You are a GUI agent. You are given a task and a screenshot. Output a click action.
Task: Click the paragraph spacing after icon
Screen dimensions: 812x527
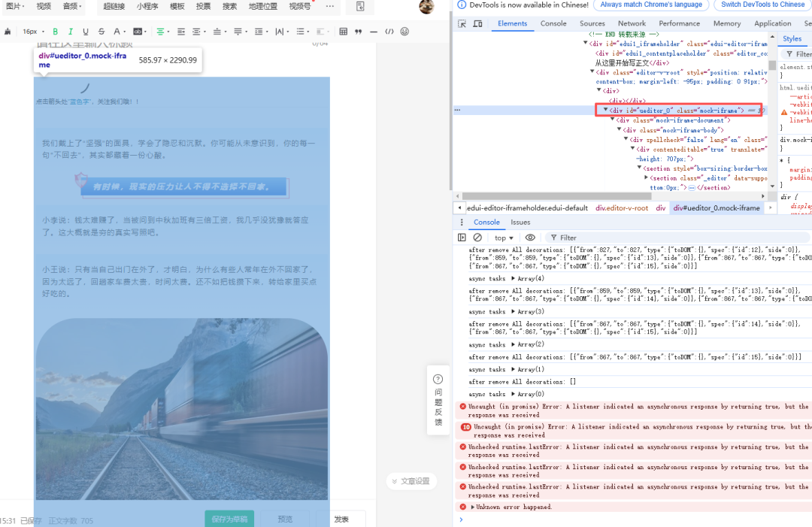(x=238, y=32)
